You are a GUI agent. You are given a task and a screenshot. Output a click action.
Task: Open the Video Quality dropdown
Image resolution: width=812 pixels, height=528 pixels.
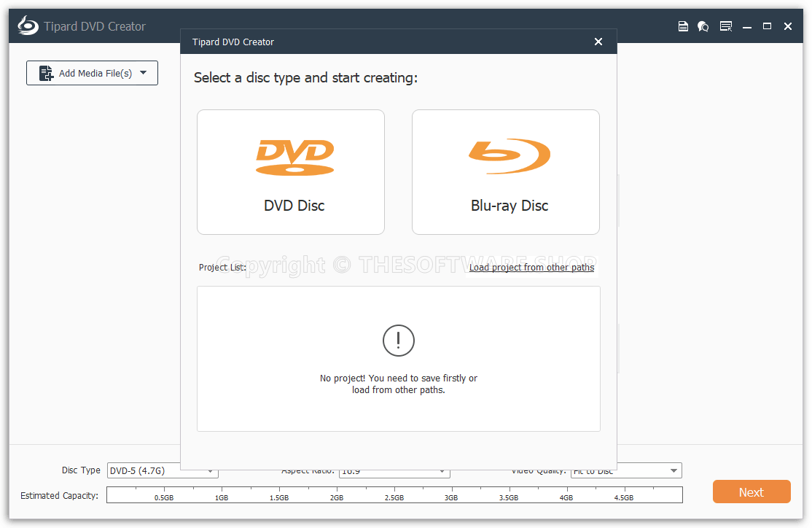click(x=626, y=470)
